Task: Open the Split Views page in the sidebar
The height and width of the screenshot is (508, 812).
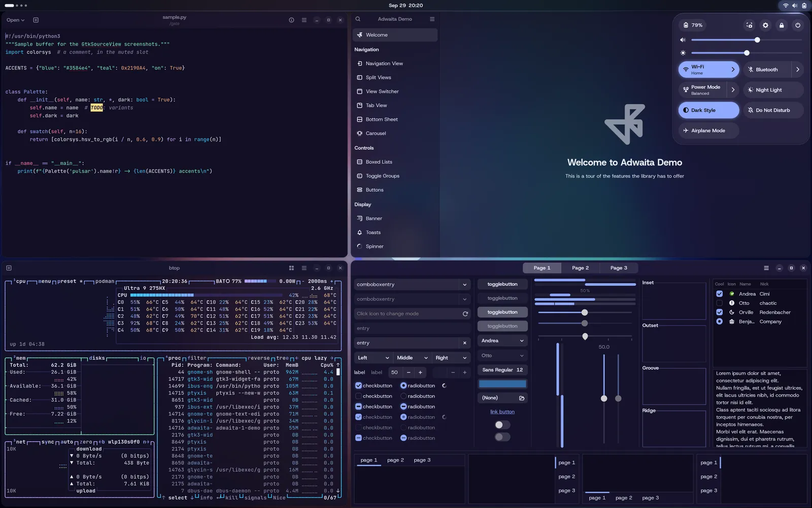Action: pyautogui.click(x=395, y=77)
